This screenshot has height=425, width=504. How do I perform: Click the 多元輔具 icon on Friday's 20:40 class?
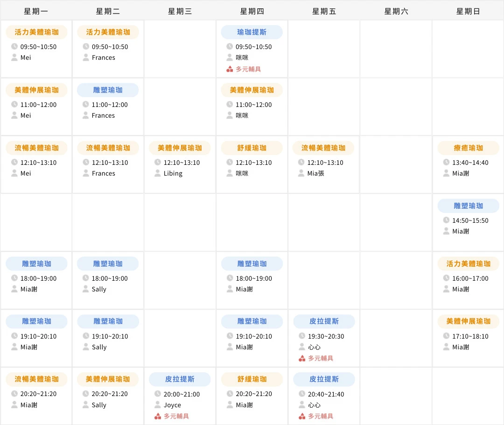tap(301, 416)
